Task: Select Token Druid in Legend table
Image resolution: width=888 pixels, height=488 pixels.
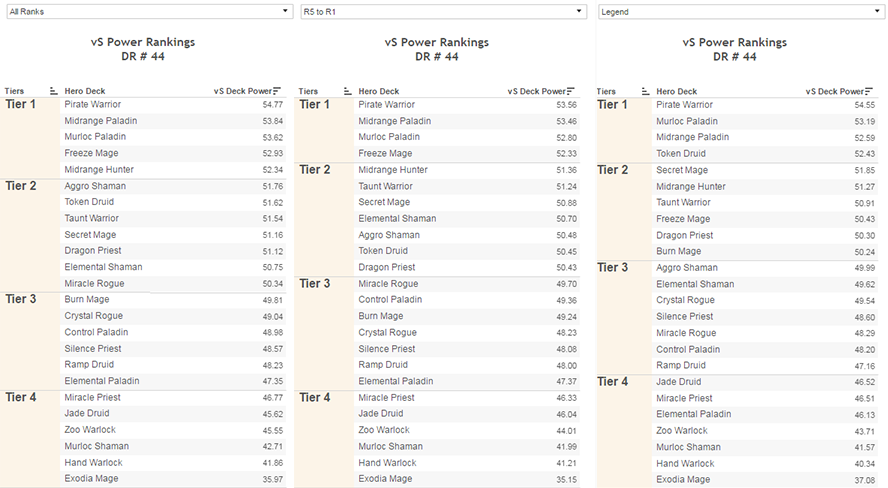Action: click(x=681, y=153)
